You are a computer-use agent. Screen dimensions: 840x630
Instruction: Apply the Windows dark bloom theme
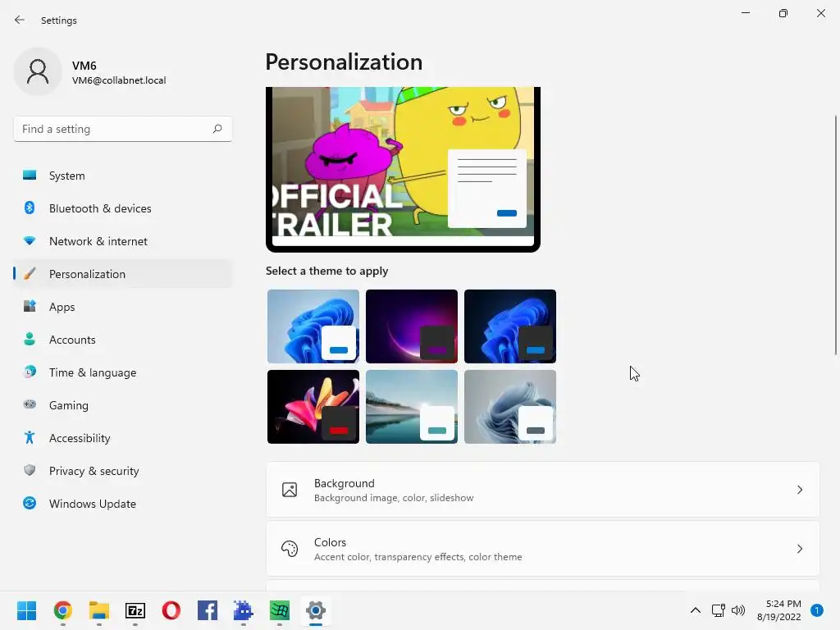tap(510, 326)
